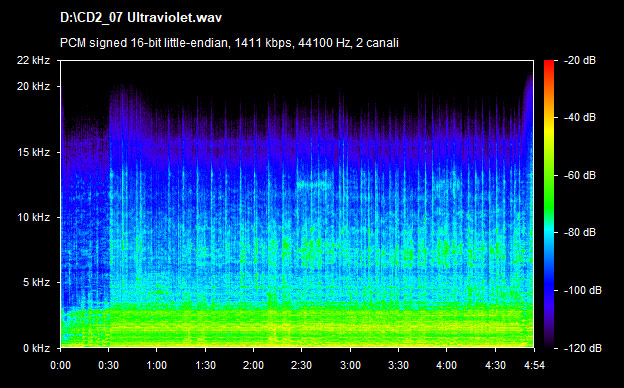624x388 pixels.
Task: Click the 0:30 time marker
Action: click(109, 365)
